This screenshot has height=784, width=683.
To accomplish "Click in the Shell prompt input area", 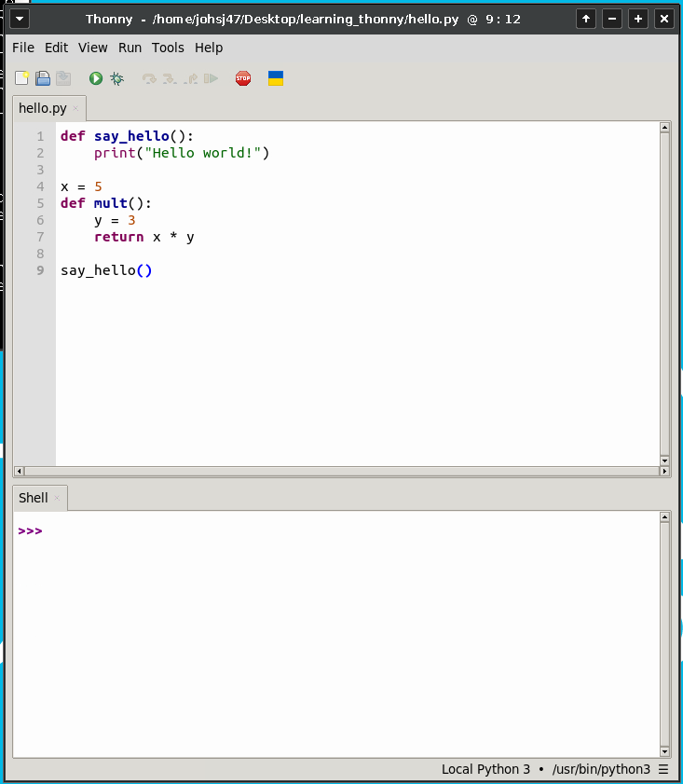I will coord(349,531).
